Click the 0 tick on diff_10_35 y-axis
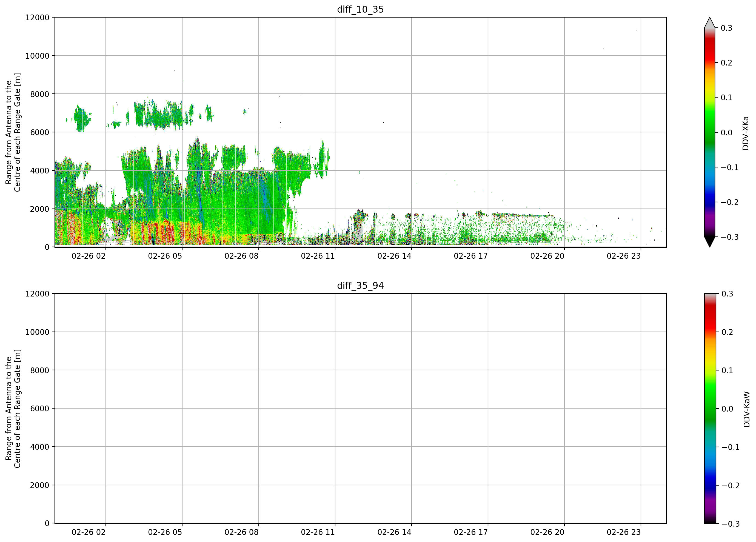This screenshot has height=542, width=756. pos(47,247)
